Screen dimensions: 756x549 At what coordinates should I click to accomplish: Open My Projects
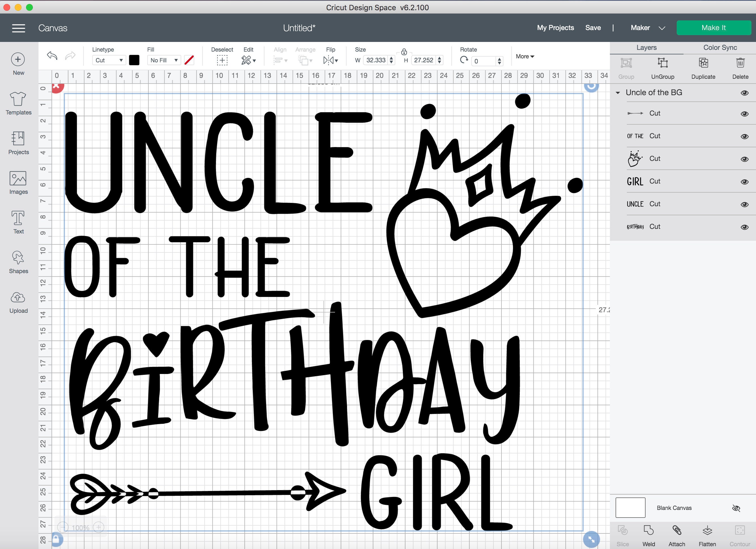[x=555, y=28]
